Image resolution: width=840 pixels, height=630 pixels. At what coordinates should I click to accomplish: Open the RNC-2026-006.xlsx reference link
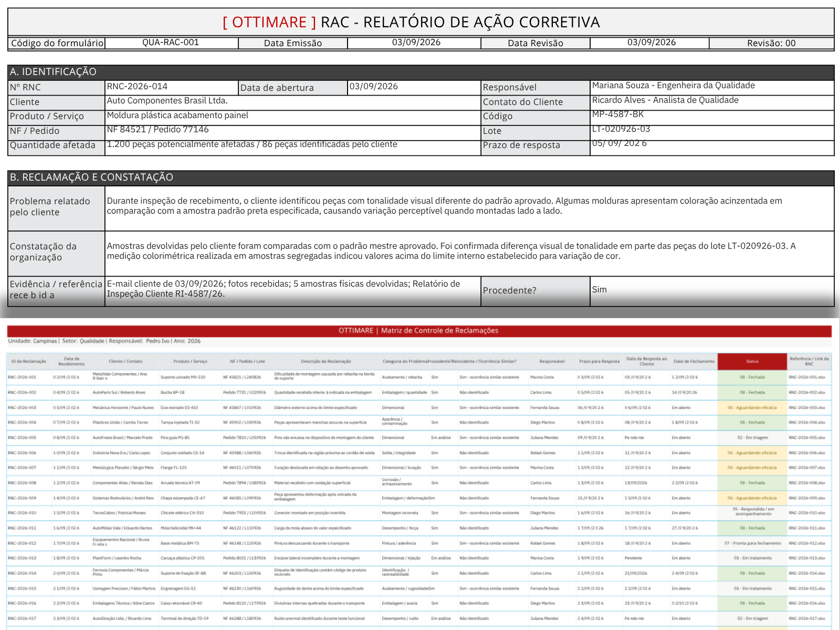[806, 453]
